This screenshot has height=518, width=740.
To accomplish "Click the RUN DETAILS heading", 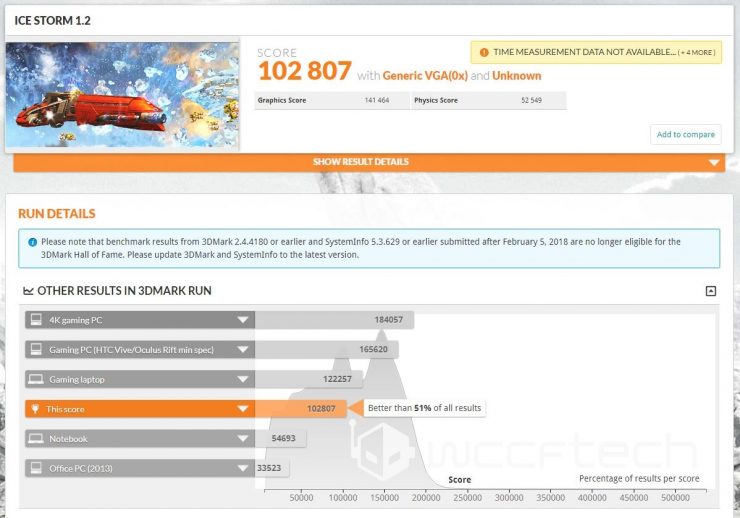I will coord(57,214).
